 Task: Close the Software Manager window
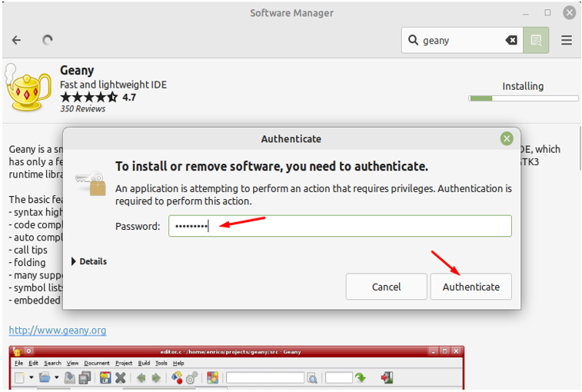click(570, 12)
